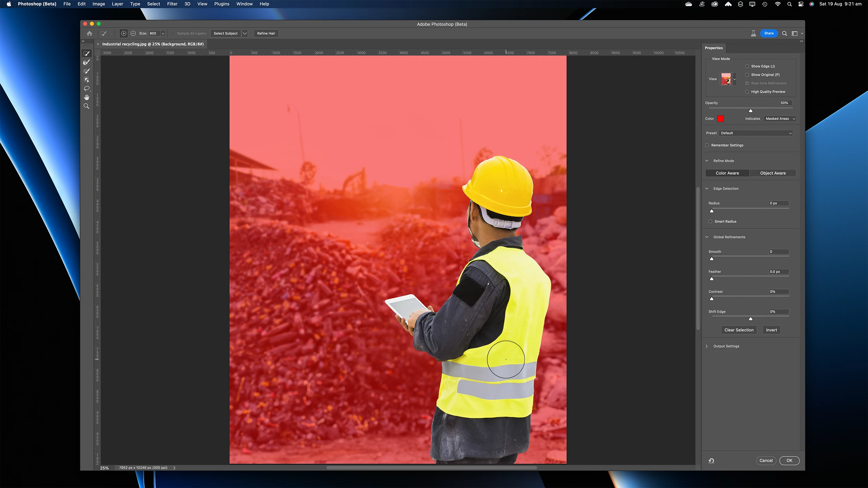The width and height of the screenshot is (868, 488).
Task: Enable High Quality Preview
Action: point(747,92)
